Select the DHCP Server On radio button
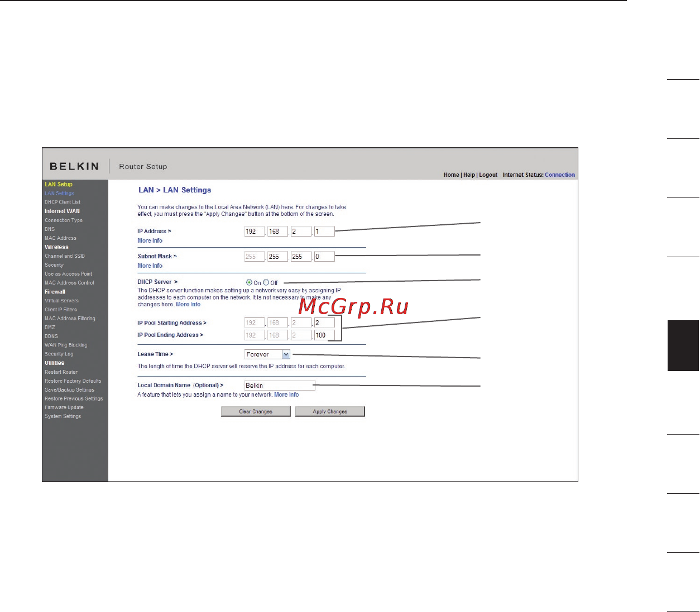 click(249, 282)
